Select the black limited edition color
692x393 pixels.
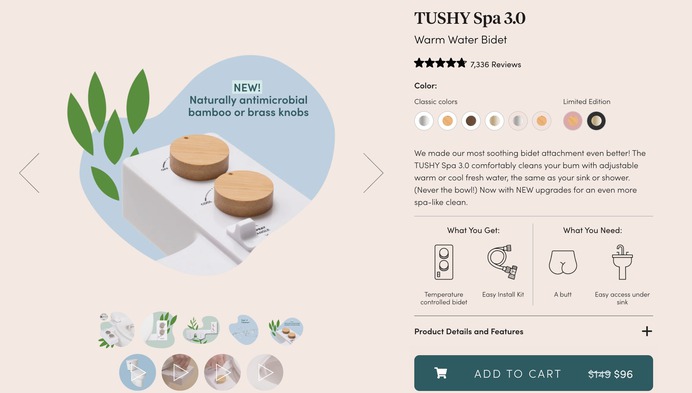(596, 121)
